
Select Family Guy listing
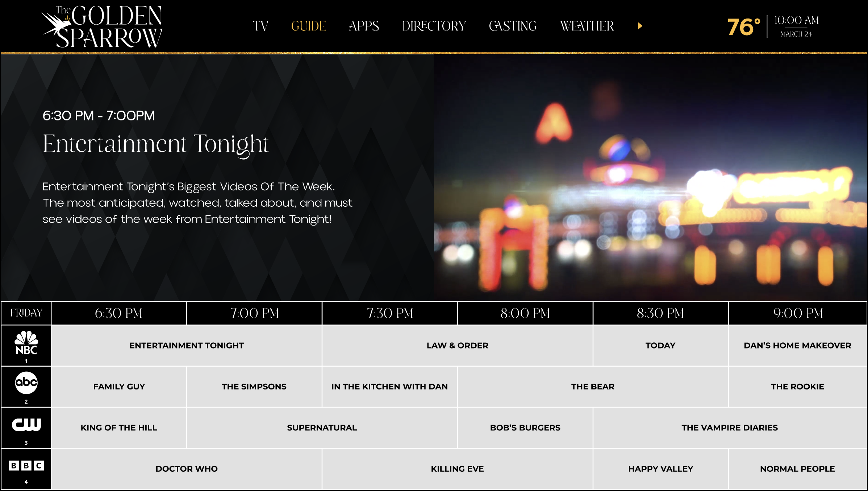(x=119, y=387)
